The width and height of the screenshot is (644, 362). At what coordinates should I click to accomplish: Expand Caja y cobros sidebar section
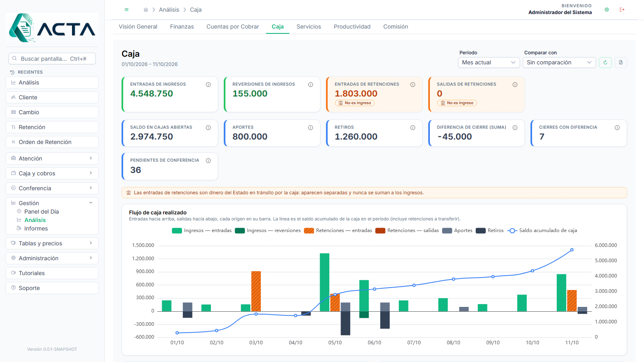click(x=52, y=173)
